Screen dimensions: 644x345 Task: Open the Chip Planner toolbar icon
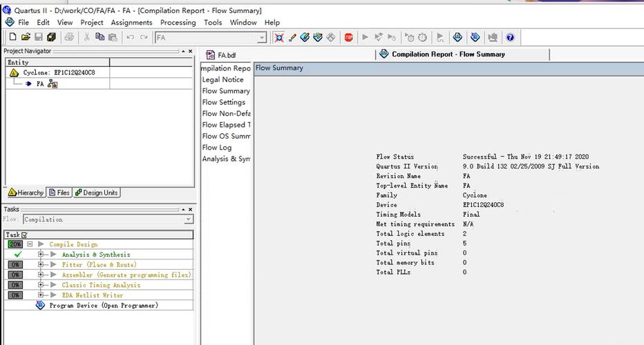click(x=330, y=37)
